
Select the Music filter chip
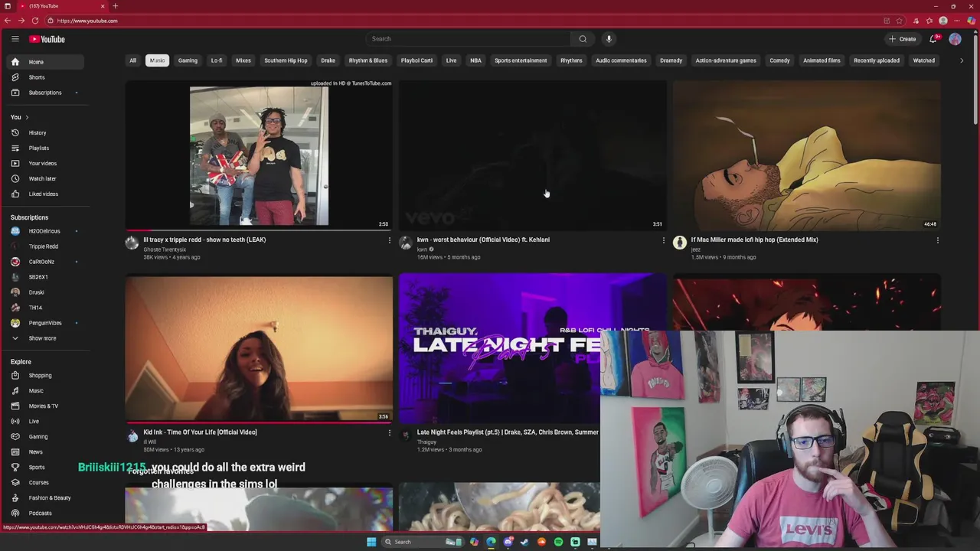157,60
